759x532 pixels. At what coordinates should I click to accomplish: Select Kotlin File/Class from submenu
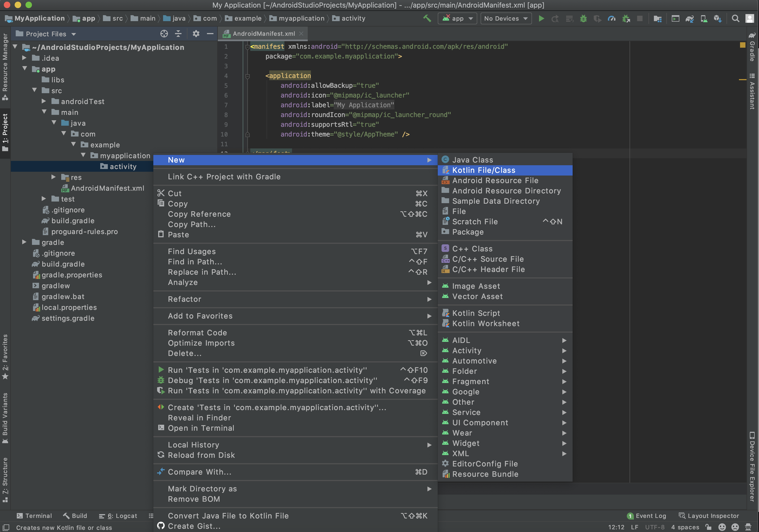(483, 170)
